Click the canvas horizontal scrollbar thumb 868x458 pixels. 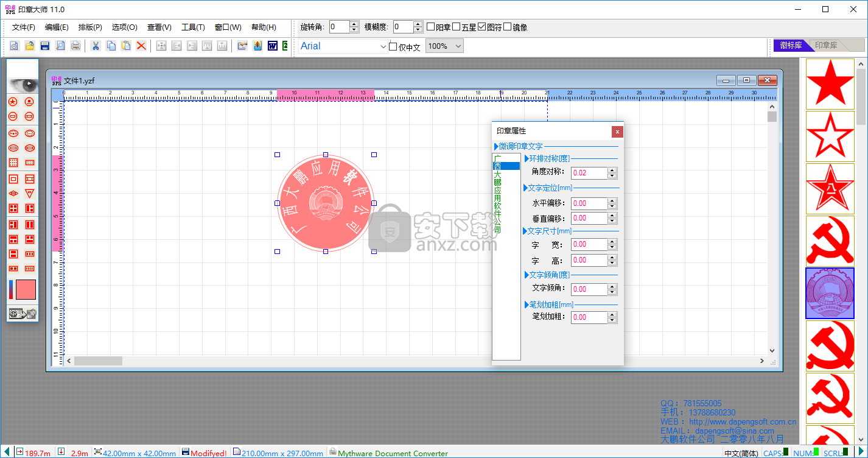tap(98, 361)
